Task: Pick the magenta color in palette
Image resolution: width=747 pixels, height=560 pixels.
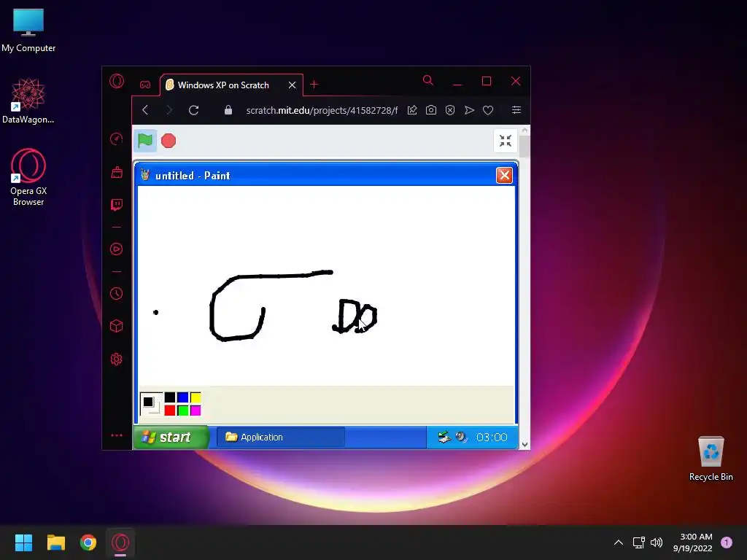Action: 196,410
